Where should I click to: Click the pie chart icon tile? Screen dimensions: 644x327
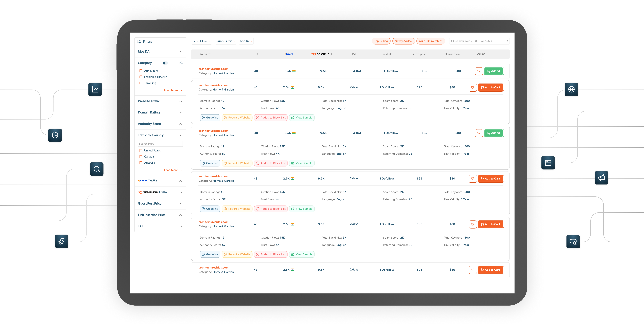(55, 135)
